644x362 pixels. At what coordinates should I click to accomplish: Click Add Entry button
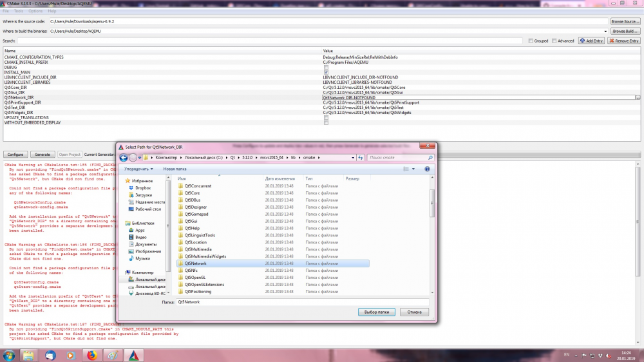point(591,41)
